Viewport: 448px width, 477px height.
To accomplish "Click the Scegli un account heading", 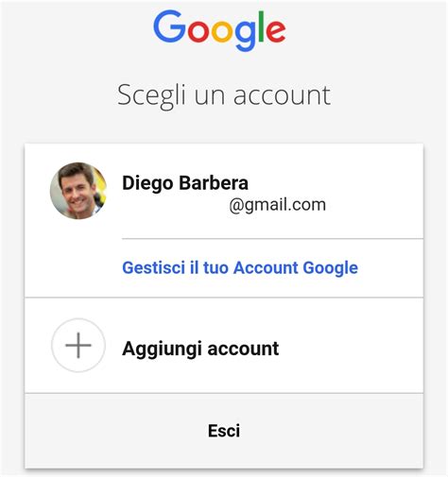I will point(224,95).
